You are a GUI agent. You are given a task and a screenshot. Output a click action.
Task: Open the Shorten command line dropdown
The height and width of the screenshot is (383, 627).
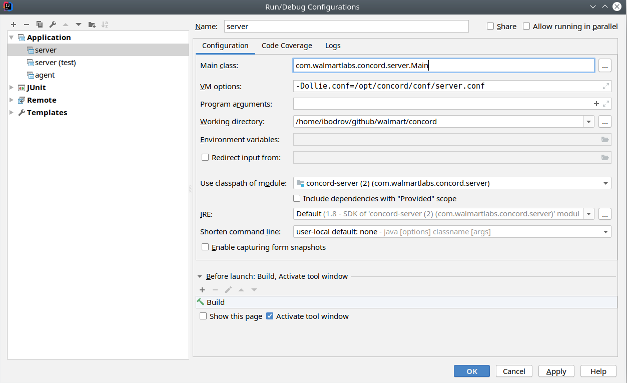point(605,232)
